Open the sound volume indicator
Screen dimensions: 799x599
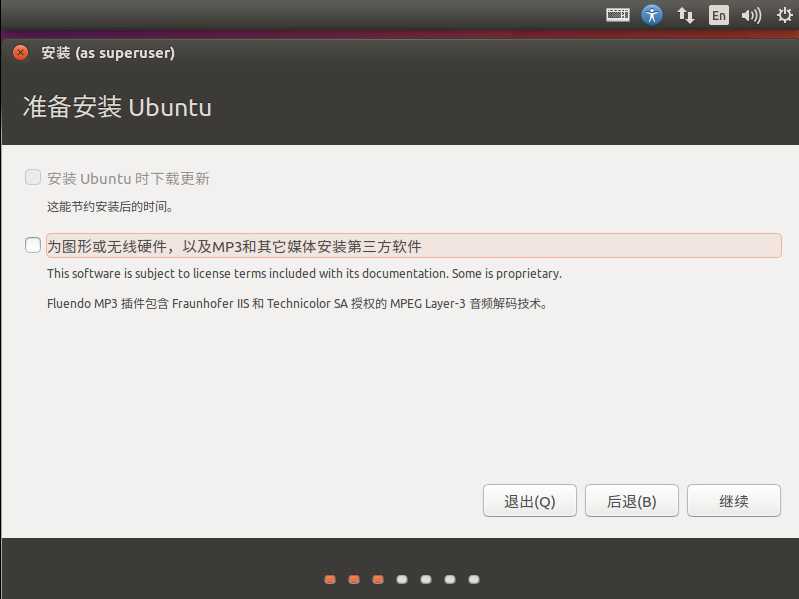(751, 15)
